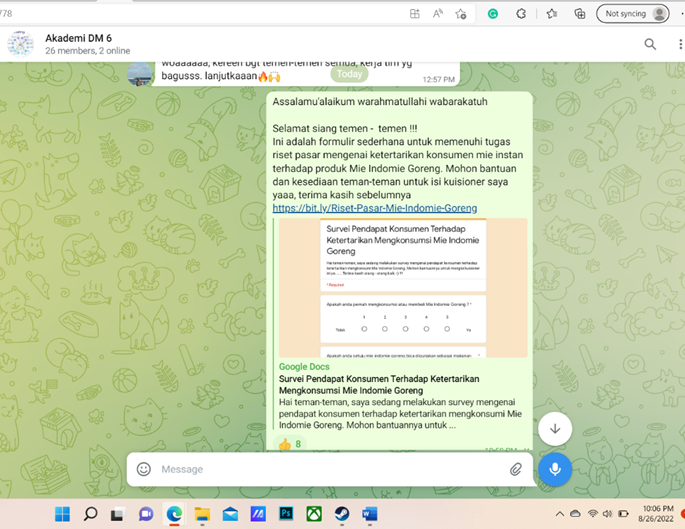Viewport: 685px width, 529px height.
Task: Show hidden icons in the system tray
Action: (560, 514)
